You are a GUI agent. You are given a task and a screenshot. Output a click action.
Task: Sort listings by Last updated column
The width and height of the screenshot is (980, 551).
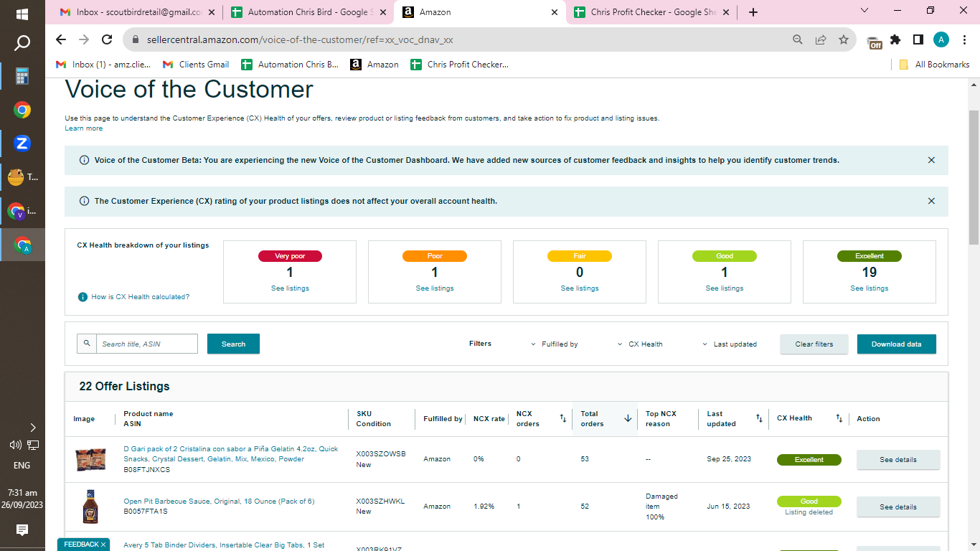tap(759, 418)
